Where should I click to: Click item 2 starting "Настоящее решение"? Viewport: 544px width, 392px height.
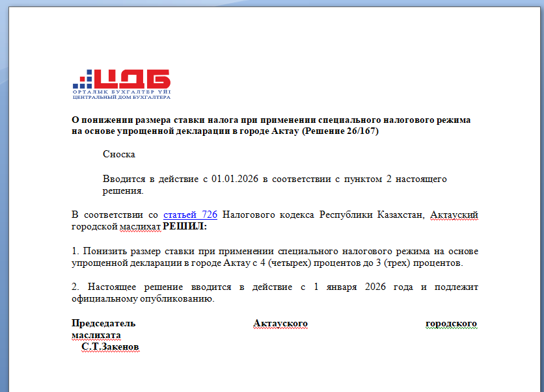pos(275,293)
